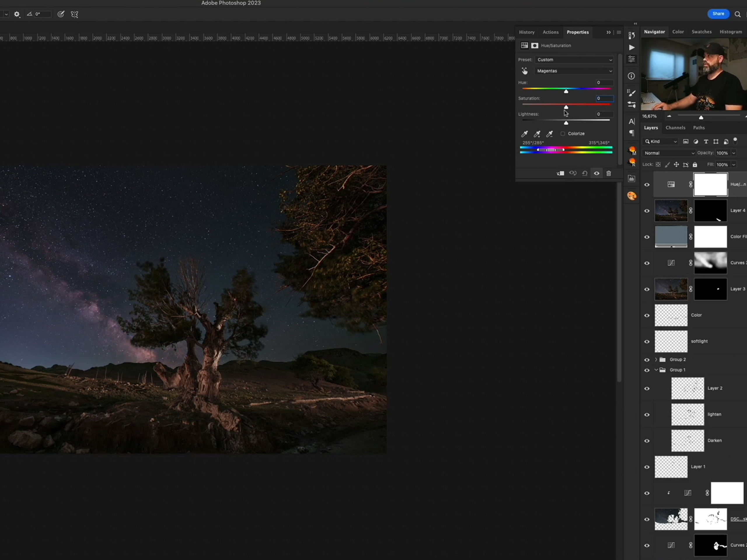This screenshot has width=747, height=560.
Task: Click the gear settings icon in options bar
Action: [x=17, y=14]
